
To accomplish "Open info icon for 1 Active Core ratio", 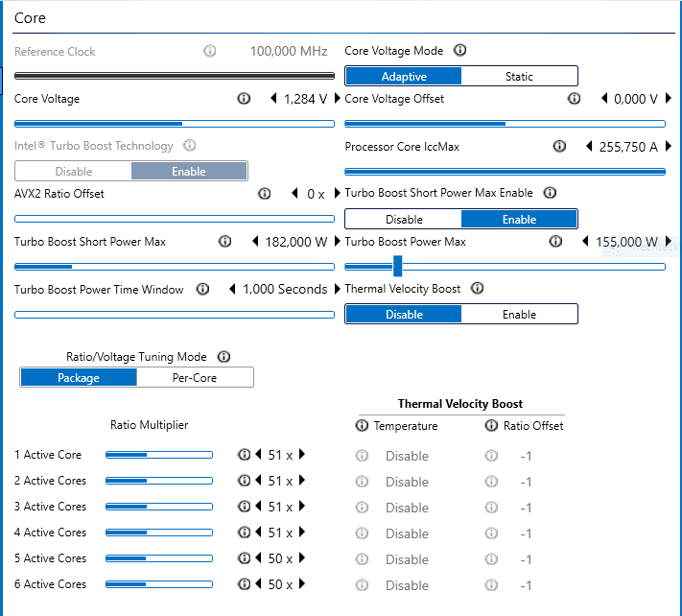I will (x=244, y=455).
